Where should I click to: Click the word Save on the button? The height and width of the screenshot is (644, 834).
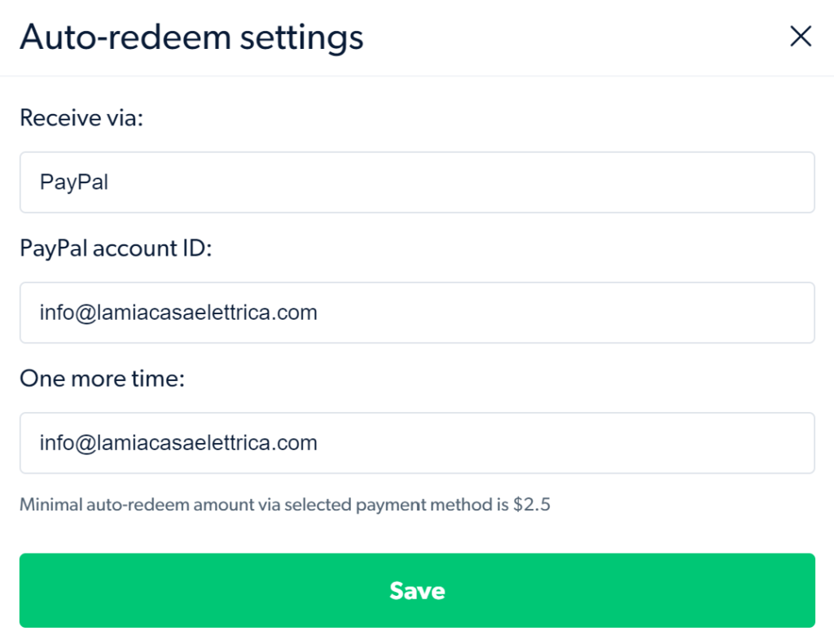[x=417, y=590]
